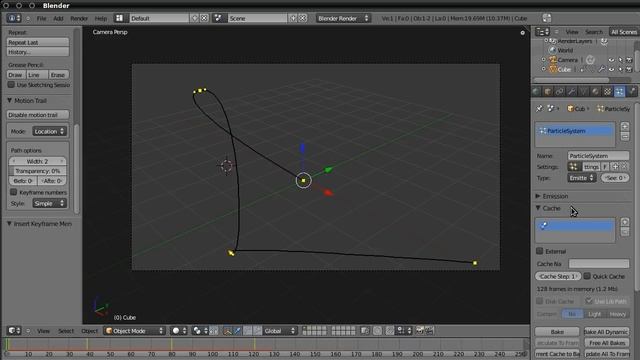Click the scene browse icon in header
This screenshot has height=360, width=640.
pos(219,18)
